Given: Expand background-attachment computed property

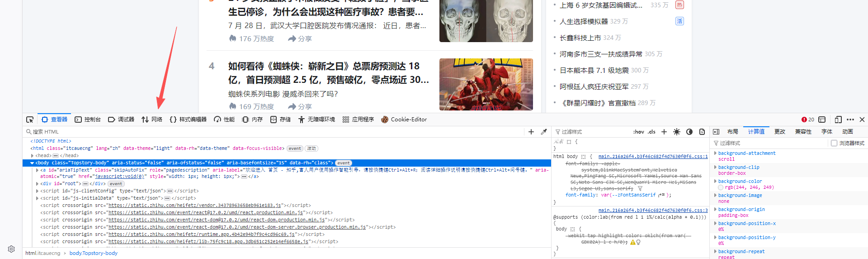Looking at the screenshot, I should [x=715, y=153].
